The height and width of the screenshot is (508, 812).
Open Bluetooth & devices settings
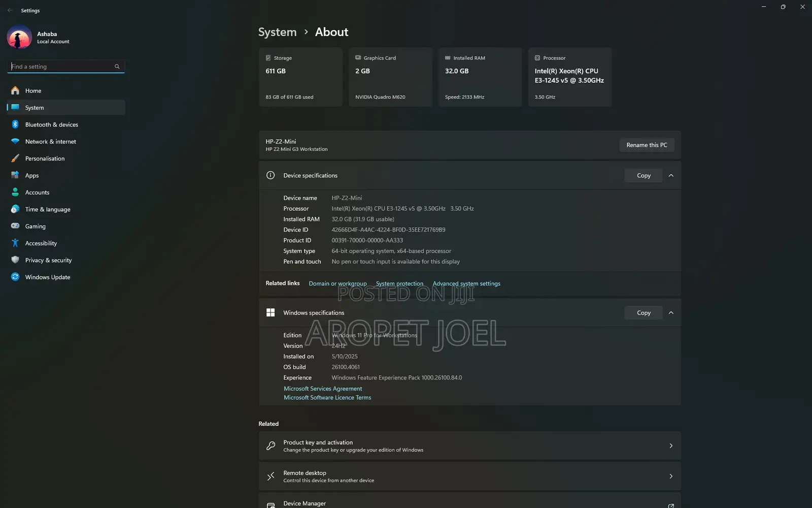[x=66, y=124]
